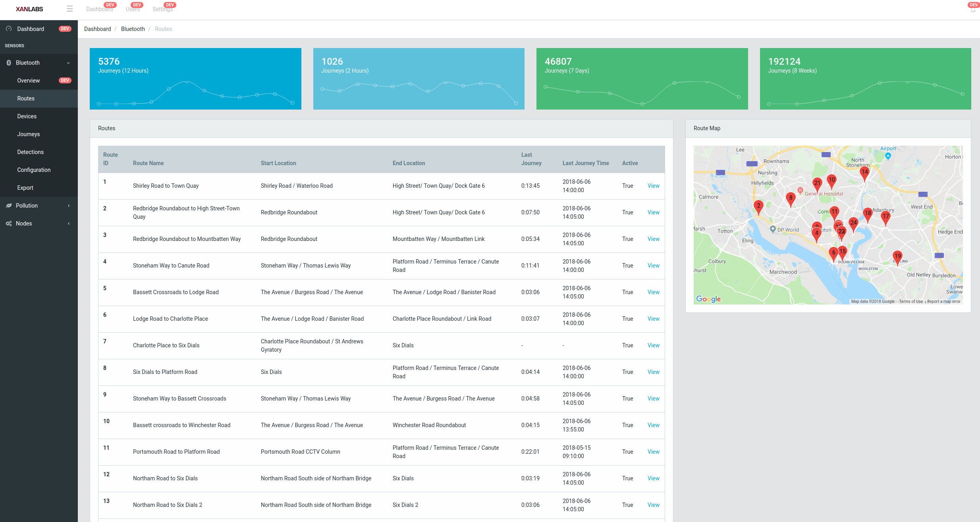Expand the Nodes sidebar section
The width and height of the screenshot is (980, 522).
click(x=69, y=223)
